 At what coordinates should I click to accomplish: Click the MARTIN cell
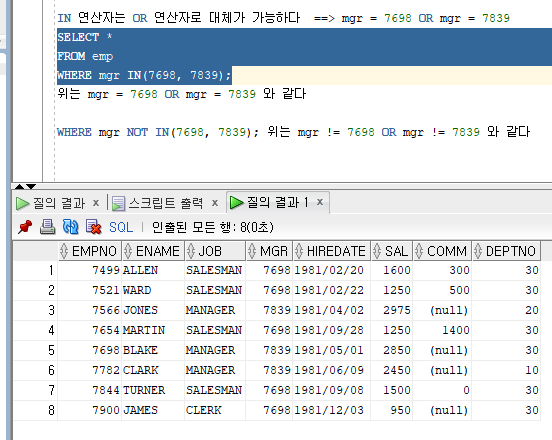click(x=153, y=330)
